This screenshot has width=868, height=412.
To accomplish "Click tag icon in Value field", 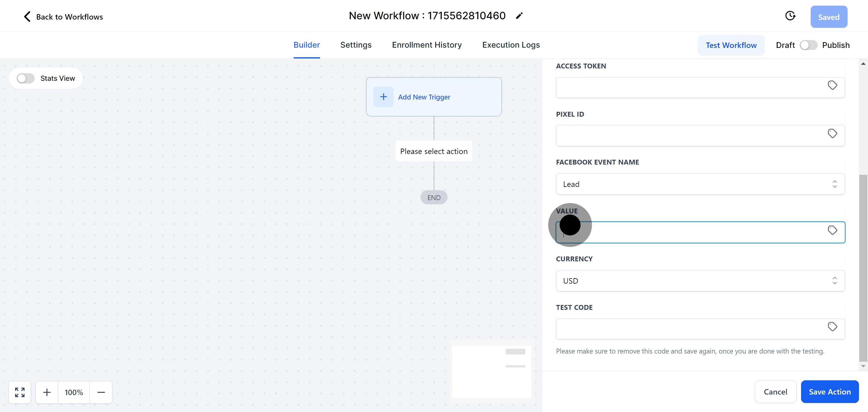I will coord(832,231).
